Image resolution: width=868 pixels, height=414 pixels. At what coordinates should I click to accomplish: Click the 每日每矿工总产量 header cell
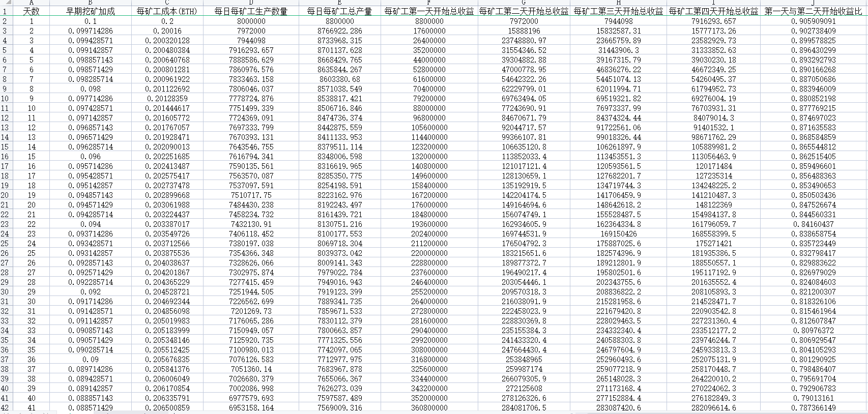pyautogui.click(x=339, y=11)
